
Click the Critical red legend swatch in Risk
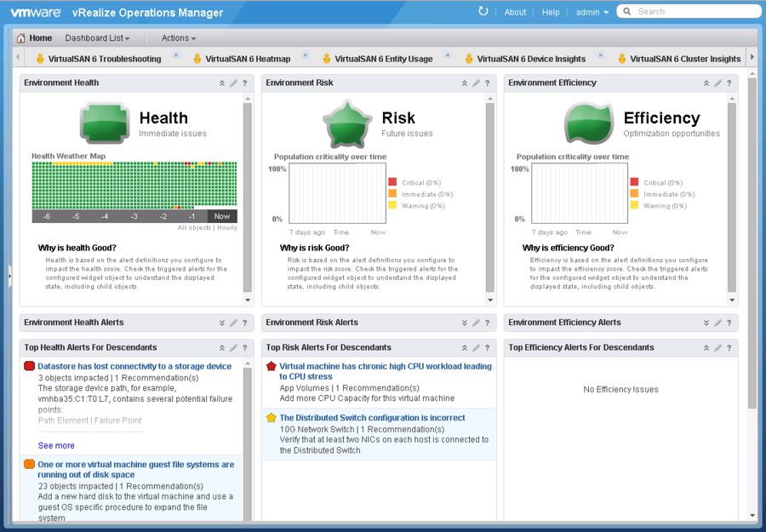pyautogui.click(x=392, y=181)
